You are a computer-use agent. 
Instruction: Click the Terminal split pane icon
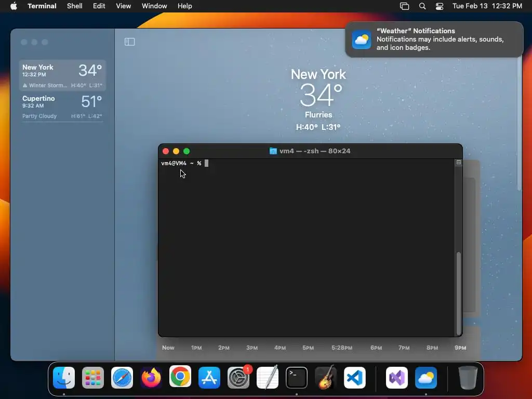(459, 163)
